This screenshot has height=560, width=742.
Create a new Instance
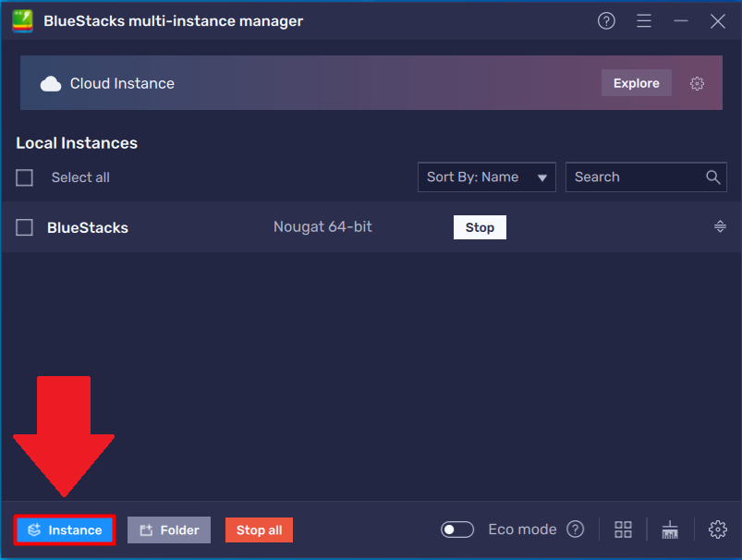point(65,530)
